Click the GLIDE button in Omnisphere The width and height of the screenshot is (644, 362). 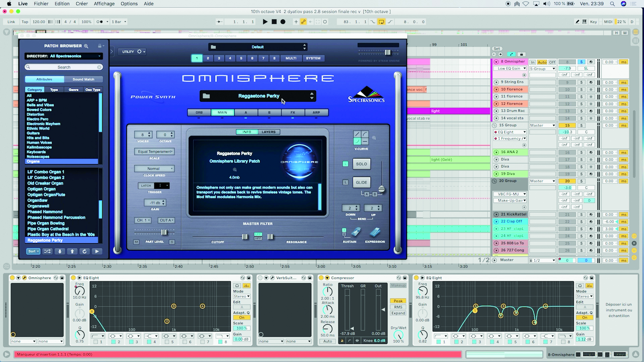[x=361, y=182]
